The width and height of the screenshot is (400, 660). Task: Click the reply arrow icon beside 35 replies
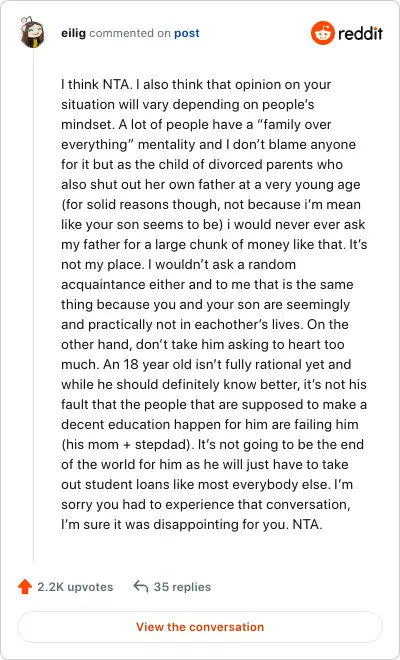[141, 586]
